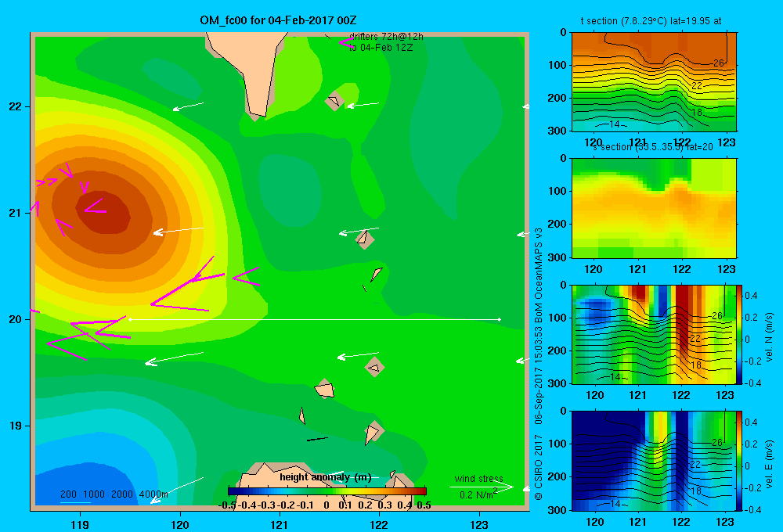Click the dark red eddy core near 21N

coord(103,212)
